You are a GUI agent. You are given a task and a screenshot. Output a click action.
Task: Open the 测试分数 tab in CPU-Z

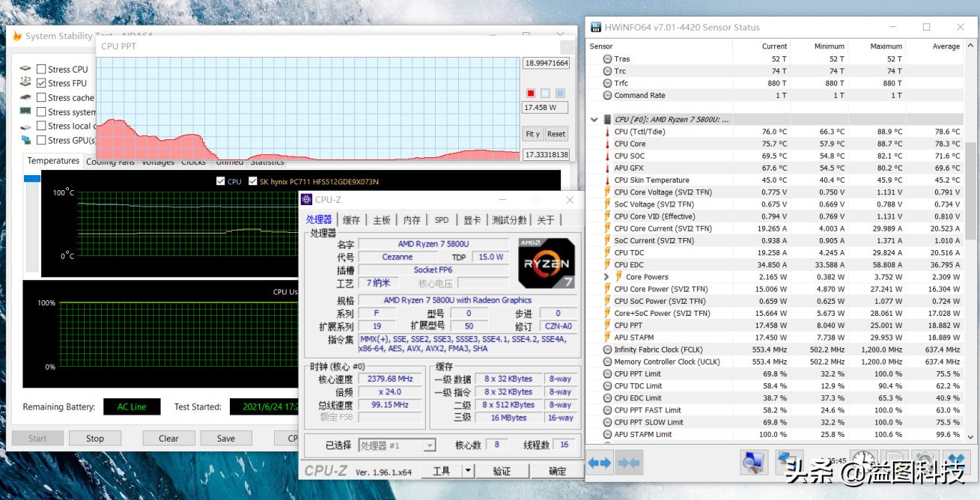tap(509, 219)
